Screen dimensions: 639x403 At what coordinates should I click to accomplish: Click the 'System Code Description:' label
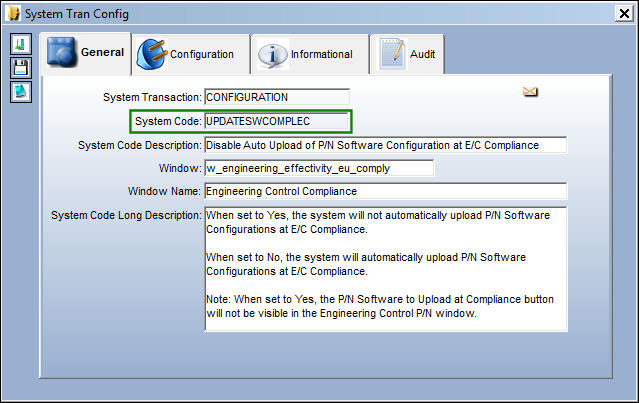140,145
